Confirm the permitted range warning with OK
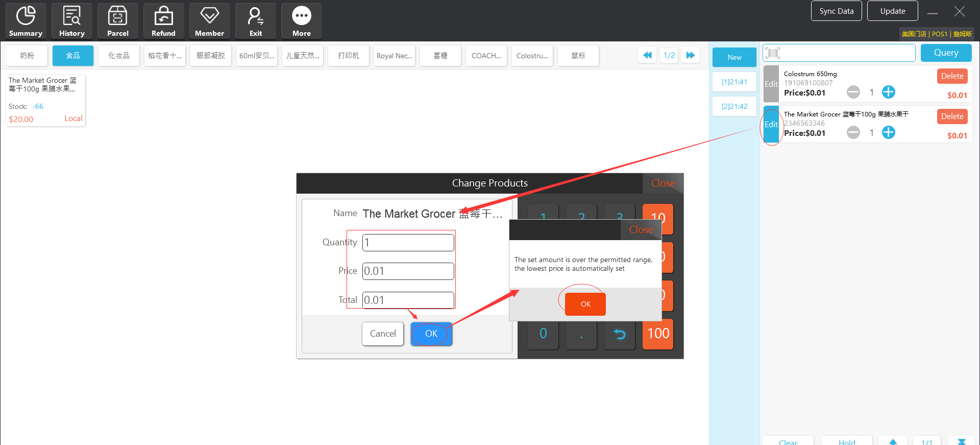980x445 pixels. click(585, 304)
